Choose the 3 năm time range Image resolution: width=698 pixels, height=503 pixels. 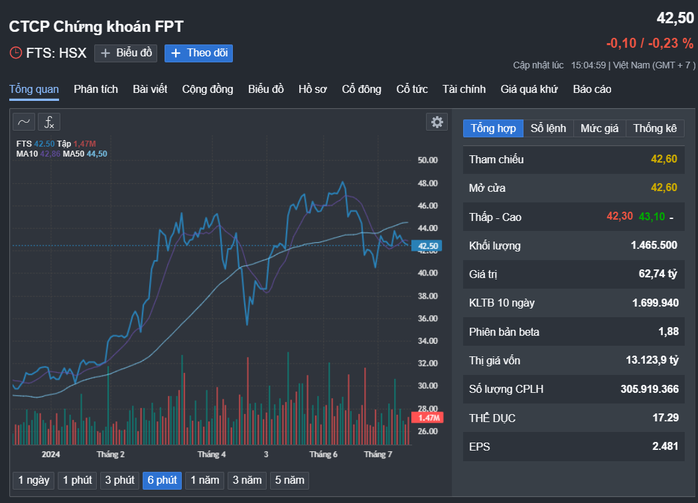point(247,481)
